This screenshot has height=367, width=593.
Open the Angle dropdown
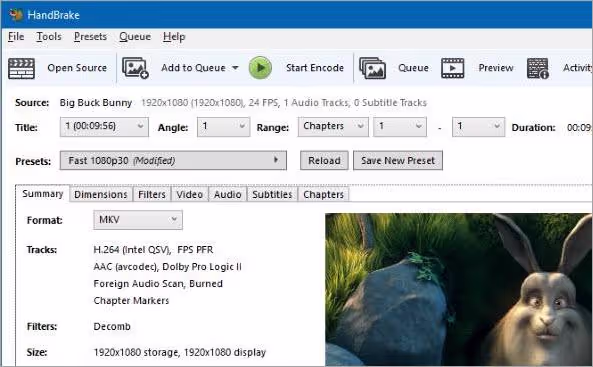click(x=224, y=127)
